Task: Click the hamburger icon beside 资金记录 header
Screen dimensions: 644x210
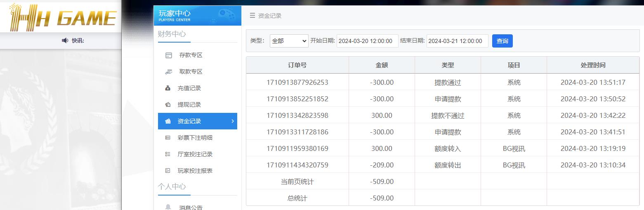Action: (x=252, y=16)
